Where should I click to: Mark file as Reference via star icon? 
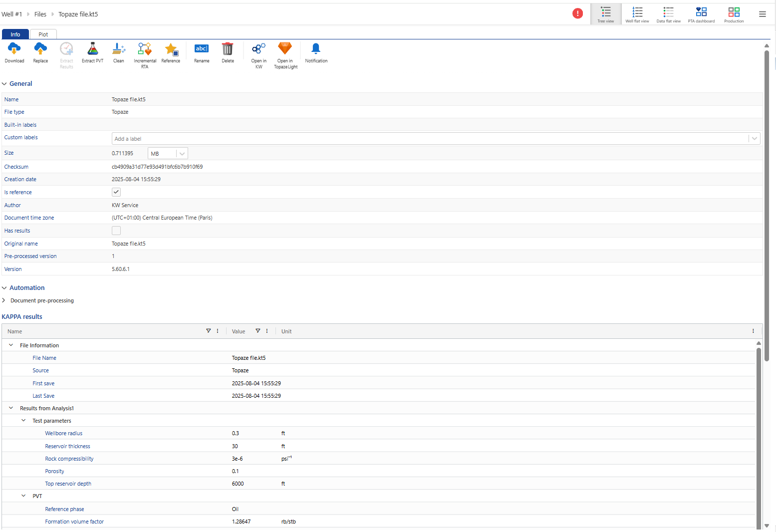(171, 53)
